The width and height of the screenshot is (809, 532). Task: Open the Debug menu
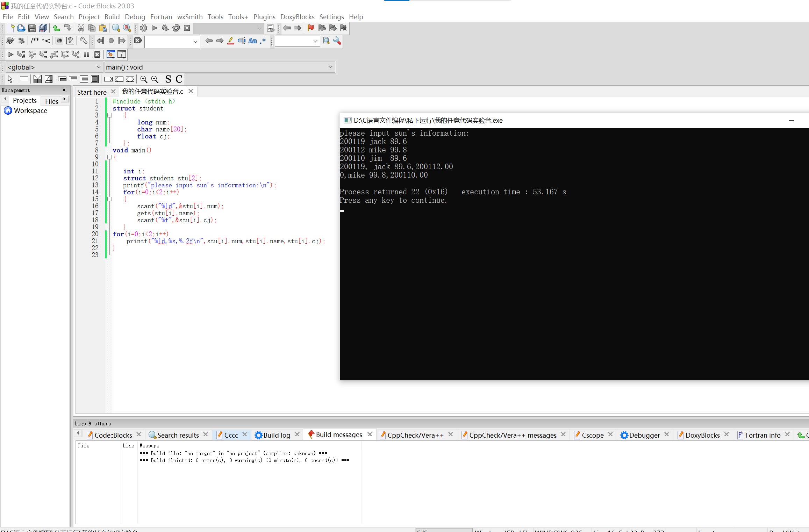point(135,17)
